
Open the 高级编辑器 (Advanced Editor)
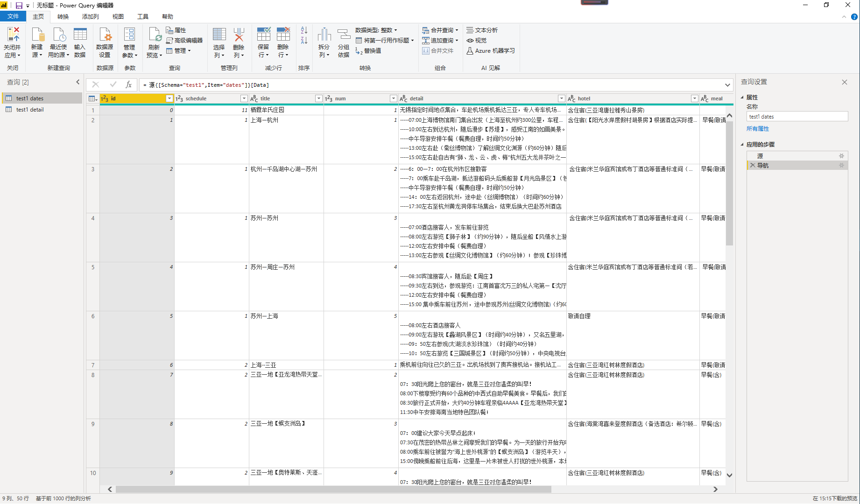pos(184,41)
